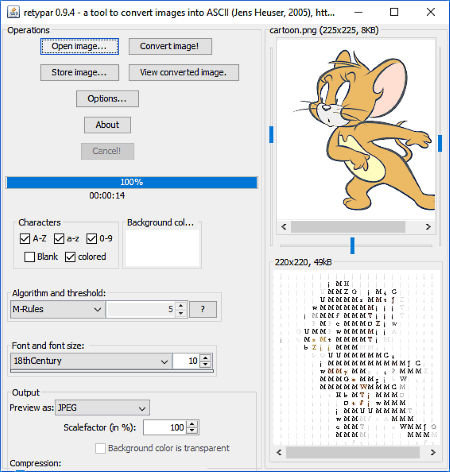Click the Algorithm and threshold label
Image resolution: width=450 pixels, height=472 pixels.
tap(59, 293)
